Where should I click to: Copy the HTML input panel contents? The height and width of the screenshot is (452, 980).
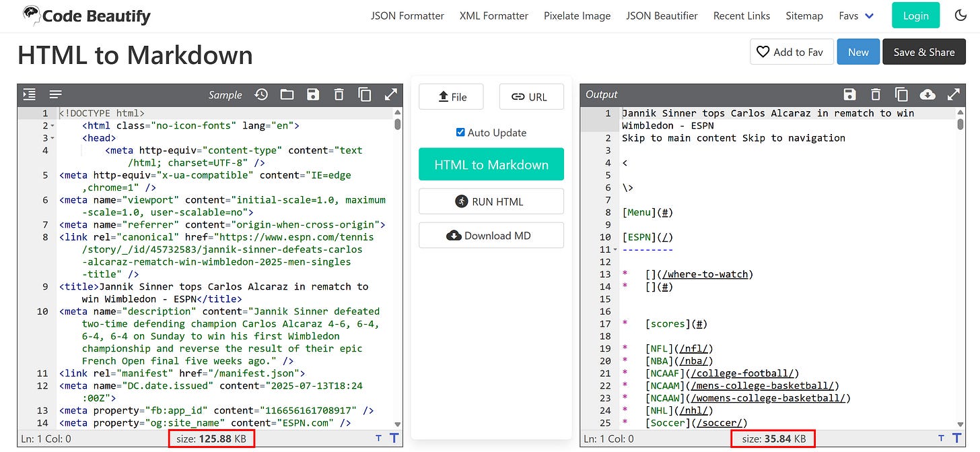click(365, 94)
